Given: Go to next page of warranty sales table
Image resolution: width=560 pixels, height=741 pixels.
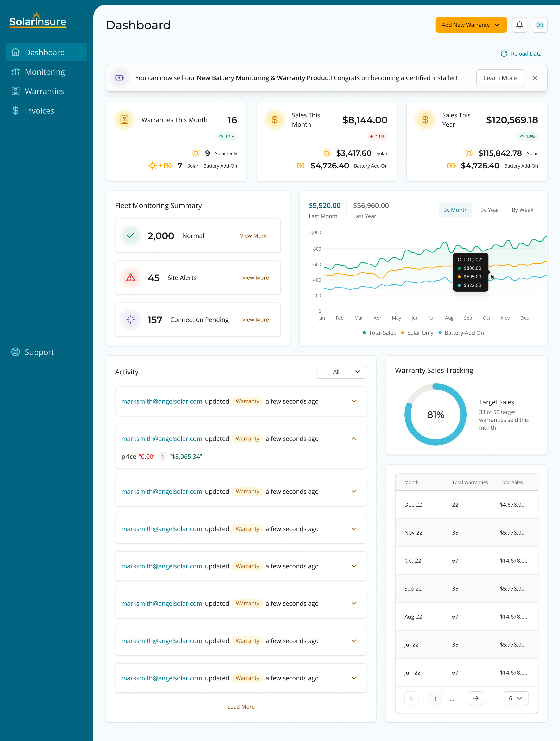Looking at the screenshot, I should pyautogui.click(x=476, y=698).
